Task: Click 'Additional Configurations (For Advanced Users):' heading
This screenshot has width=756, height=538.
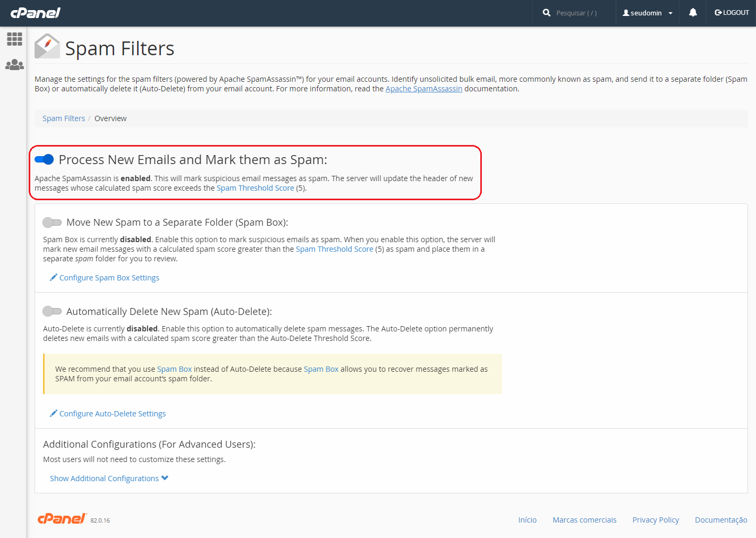Action: pos(149,445)
